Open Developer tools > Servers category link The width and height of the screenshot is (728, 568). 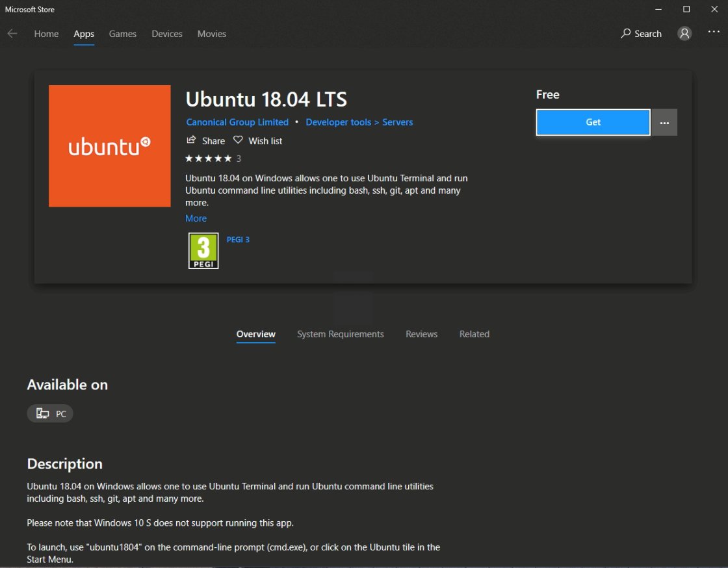tap(359, 122)
